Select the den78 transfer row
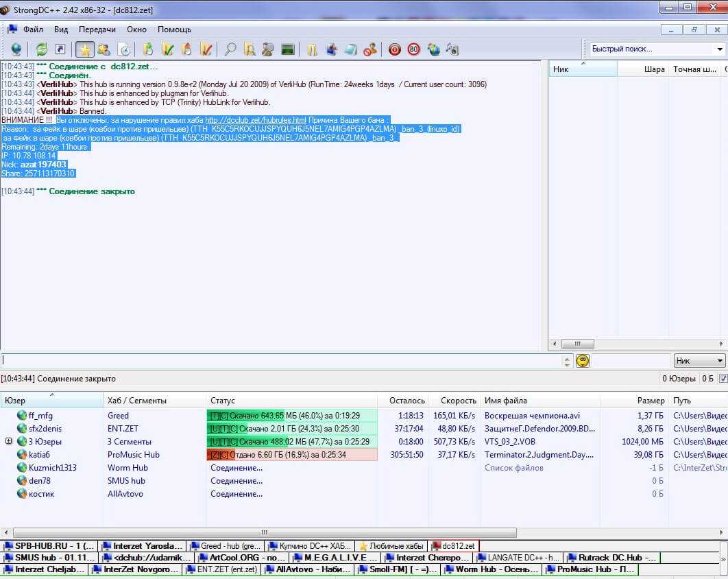The width and height of the screenshot is (728, 579). click(364, 480)
